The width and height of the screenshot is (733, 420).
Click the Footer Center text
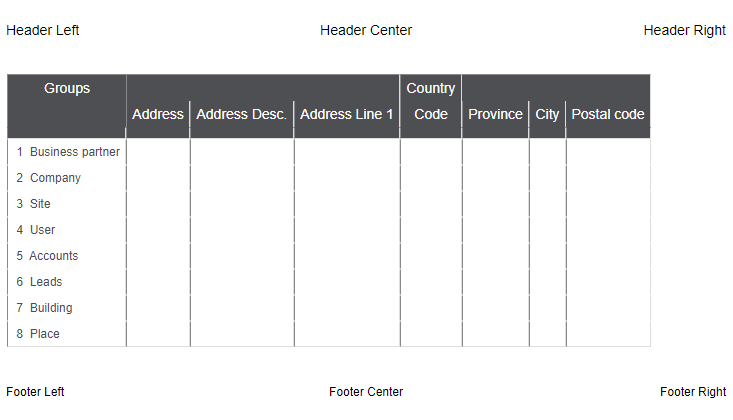366,392
